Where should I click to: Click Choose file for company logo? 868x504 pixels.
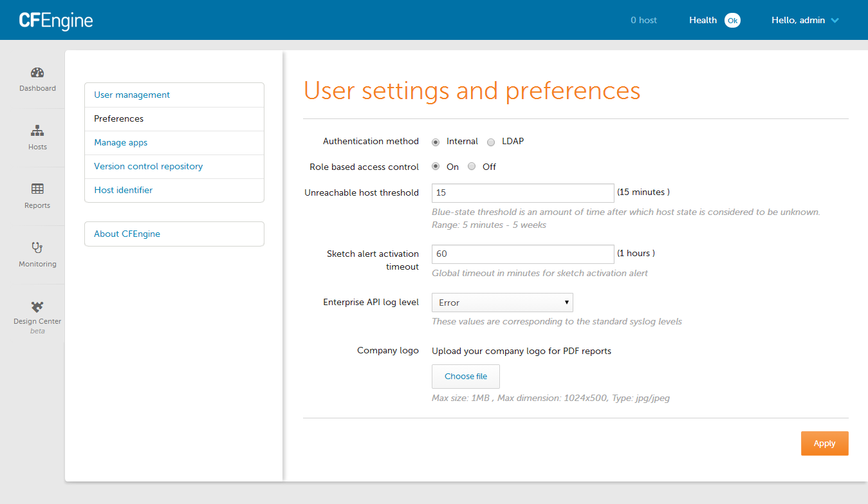[466, 377]
